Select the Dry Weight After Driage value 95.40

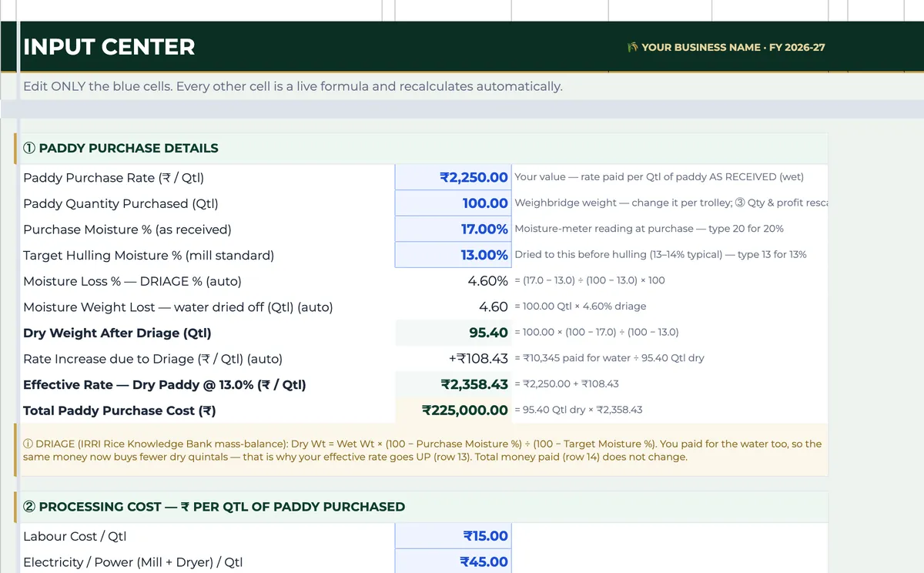coord(488,333)
